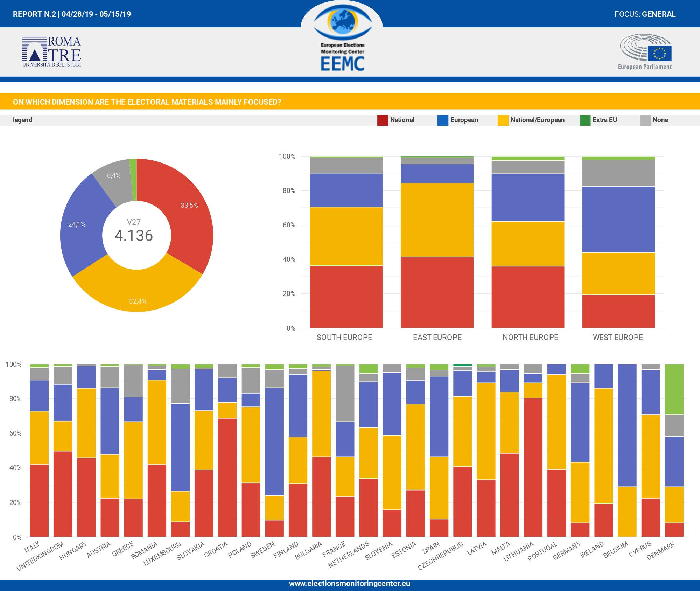Click the yellow question title banner text
Screen dimensions: 700x591
click(x=147, y=102)
